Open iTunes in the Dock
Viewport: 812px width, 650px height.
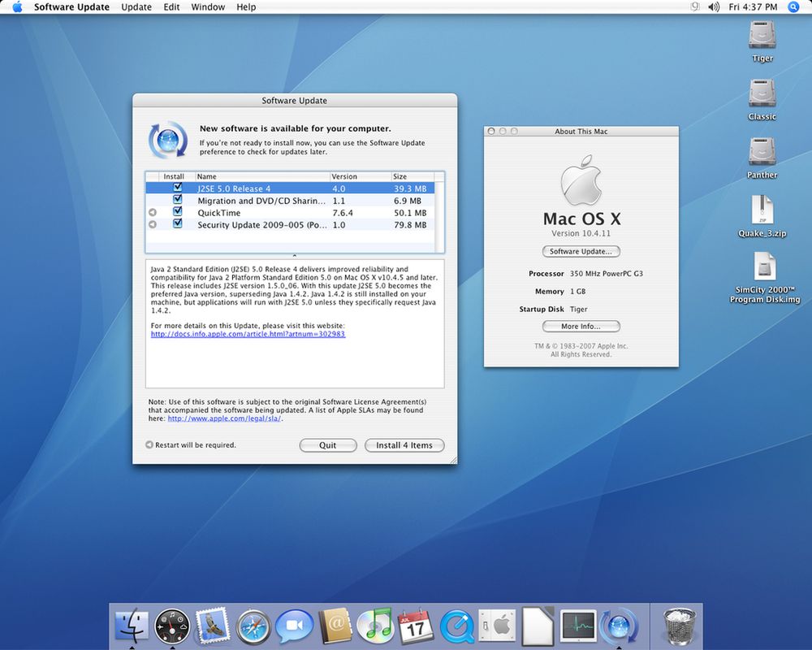[x=375, y=626]
